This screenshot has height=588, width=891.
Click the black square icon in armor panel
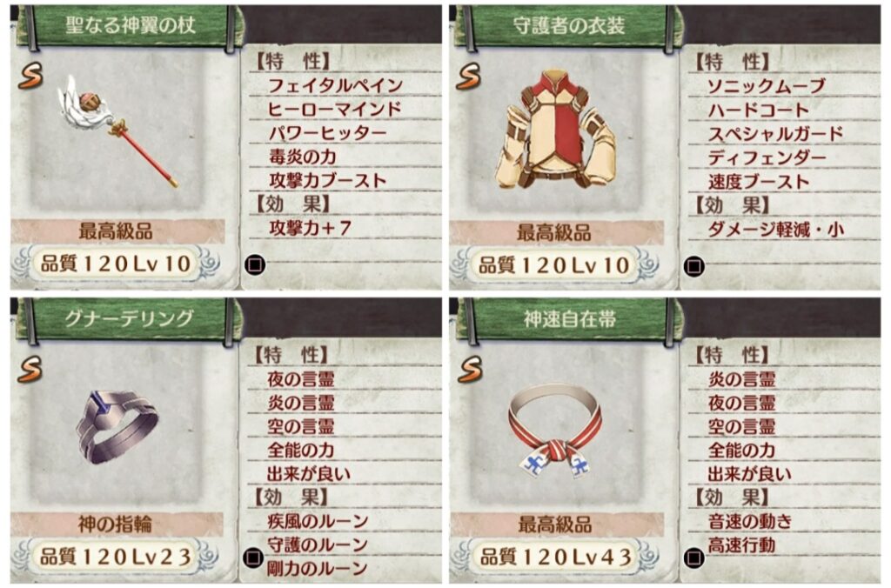[693, 265]
